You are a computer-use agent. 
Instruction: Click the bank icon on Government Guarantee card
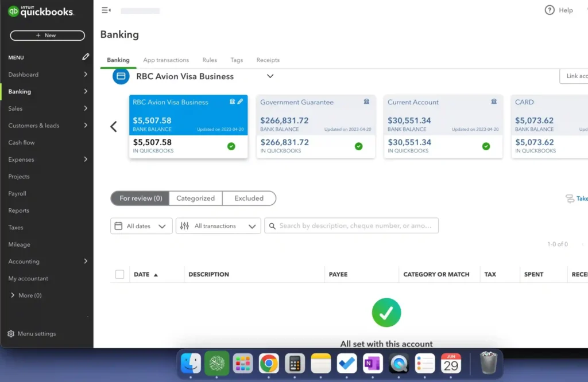[366, 102]
